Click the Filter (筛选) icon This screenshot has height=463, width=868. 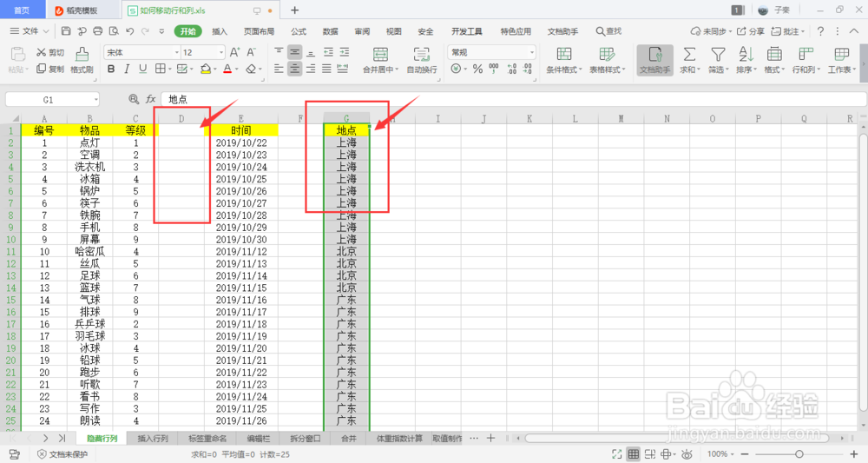pyautogui.click(x=718, y=54)
